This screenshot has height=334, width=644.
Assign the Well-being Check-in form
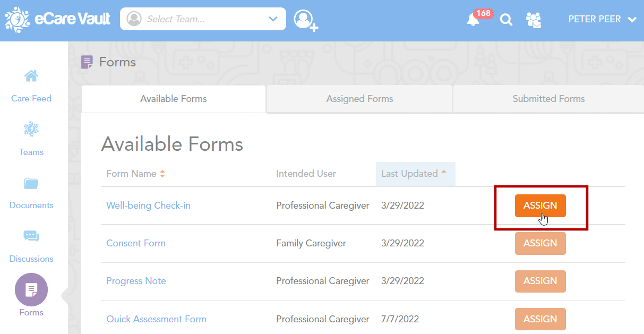tap(540, 206)
